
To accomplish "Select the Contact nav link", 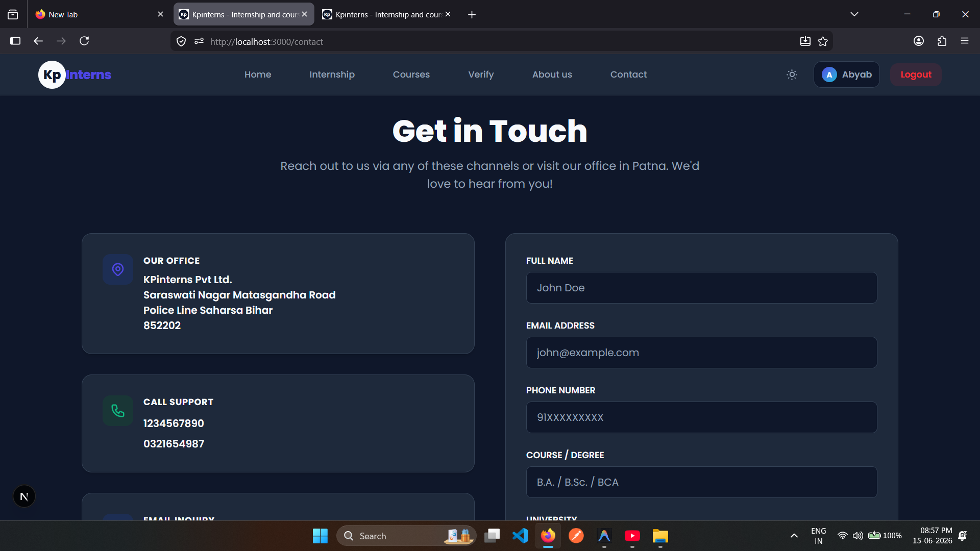I will [628, 74].
